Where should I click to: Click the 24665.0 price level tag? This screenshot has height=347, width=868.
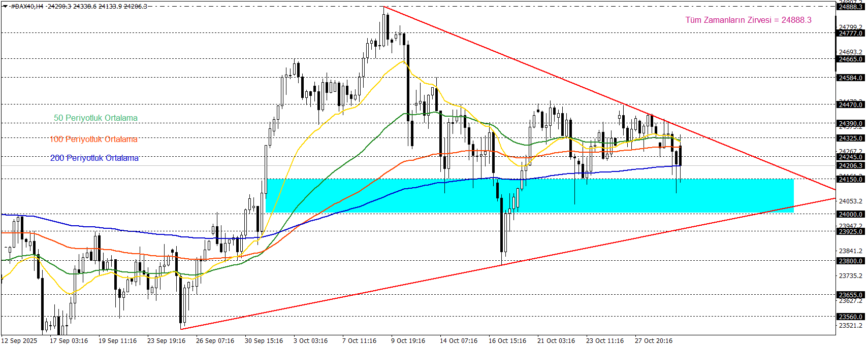click(850, 59)
